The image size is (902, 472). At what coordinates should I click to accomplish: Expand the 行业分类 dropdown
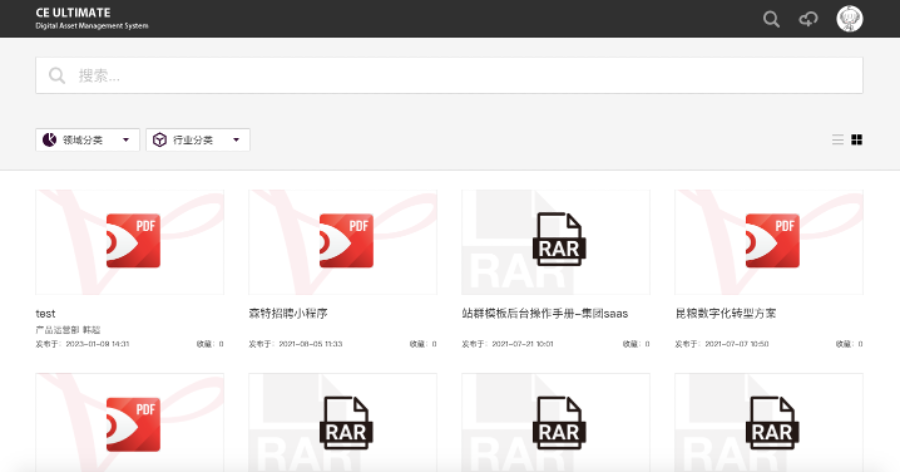tap(198, 140)
